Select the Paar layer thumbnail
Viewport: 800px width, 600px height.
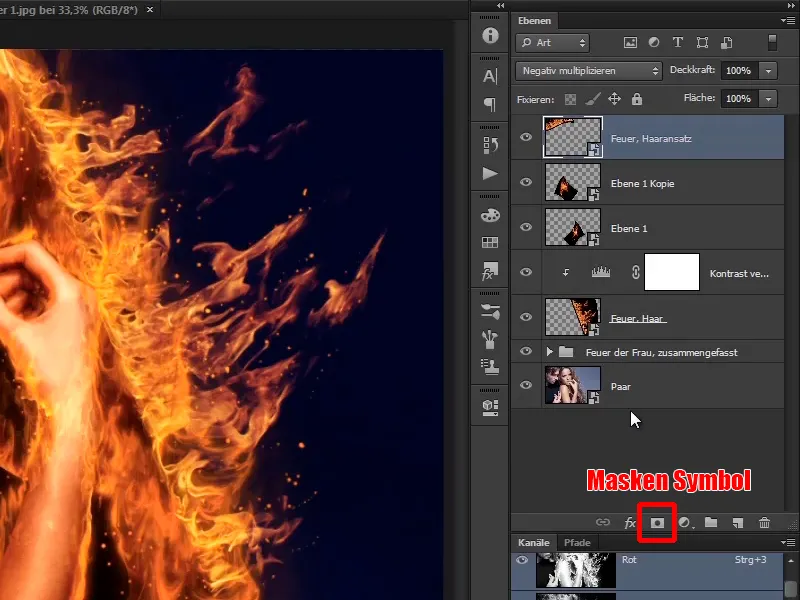click(x=572, y=385)
